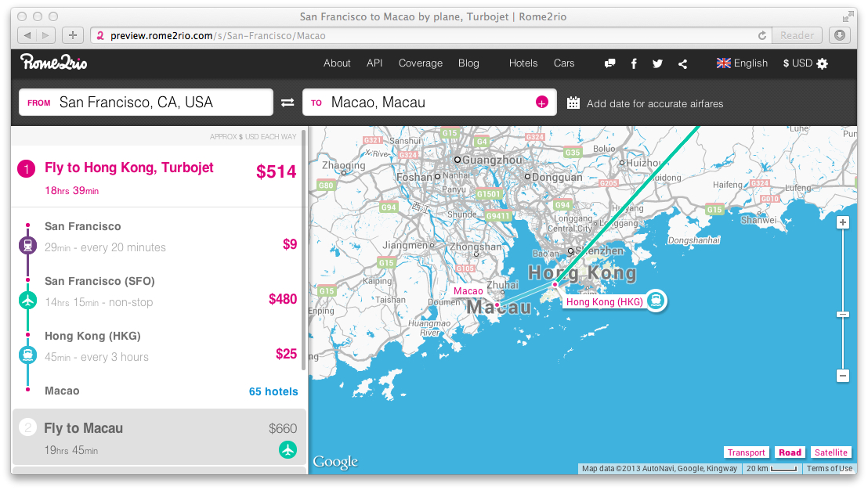Open Rome2rio Twitter bird icon

point(657,63)
